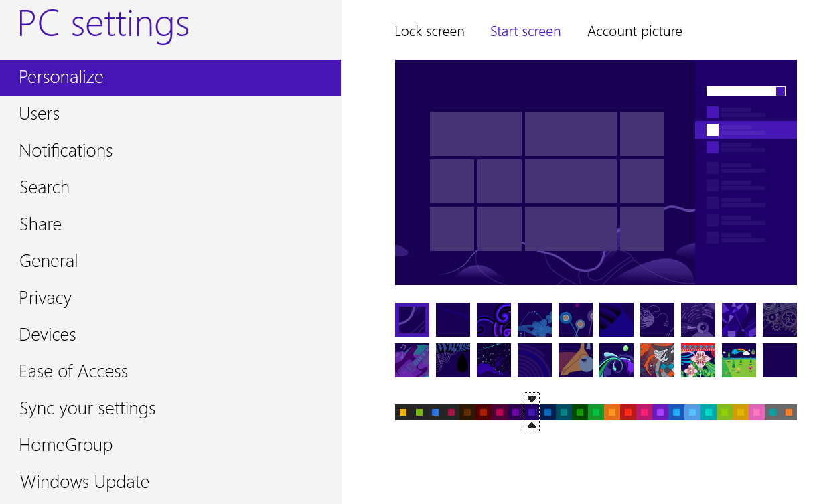
Task: Pick the dark gray swatch with green square
Action: [x=419, y=412]
